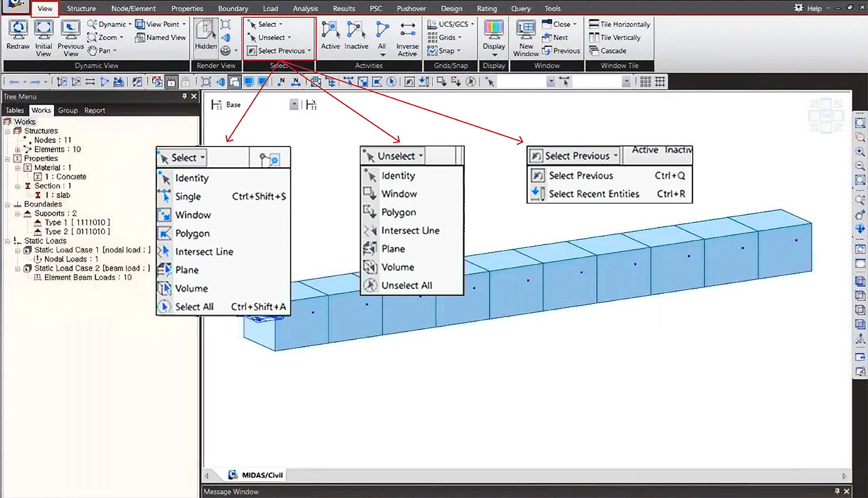Collapse the Static Loads tree node

7,241
